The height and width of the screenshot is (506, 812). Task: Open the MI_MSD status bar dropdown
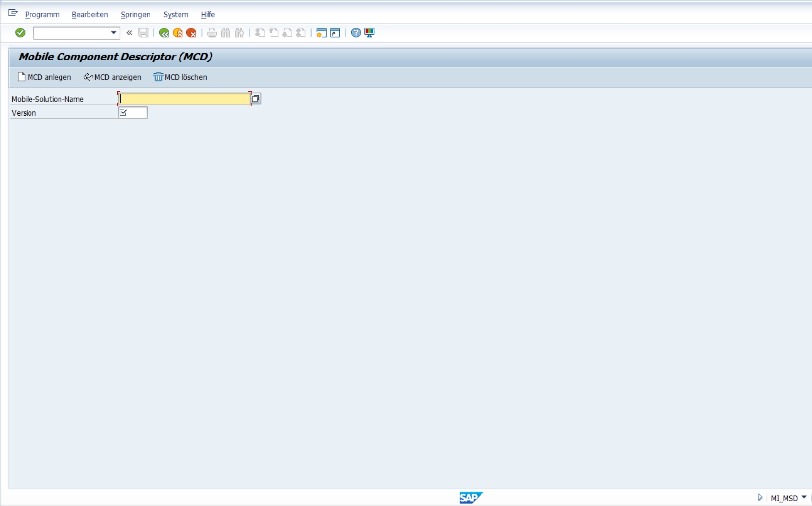pyautogui.click(x=804, y=497)
